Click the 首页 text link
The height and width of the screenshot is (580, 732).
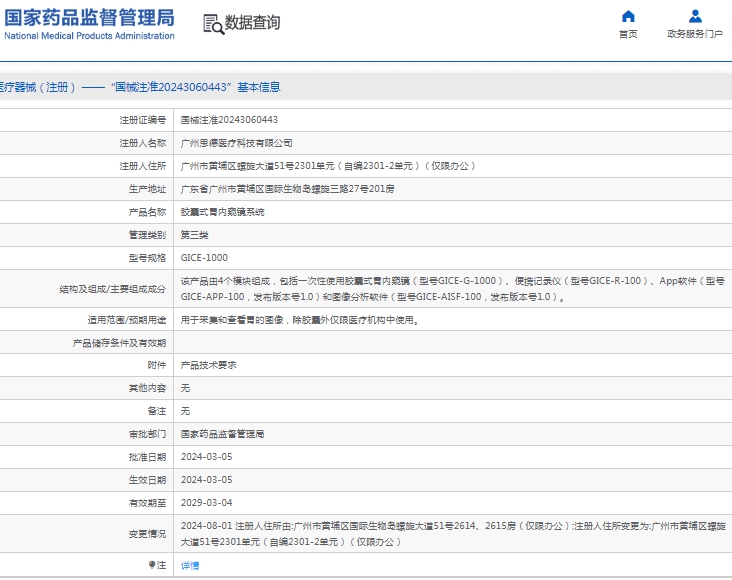click(628, 34)
